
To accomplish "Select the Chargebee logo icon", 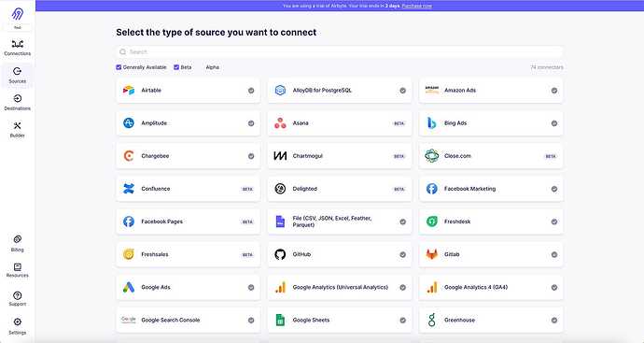I will pyautogui.click(x=129, y=156).
